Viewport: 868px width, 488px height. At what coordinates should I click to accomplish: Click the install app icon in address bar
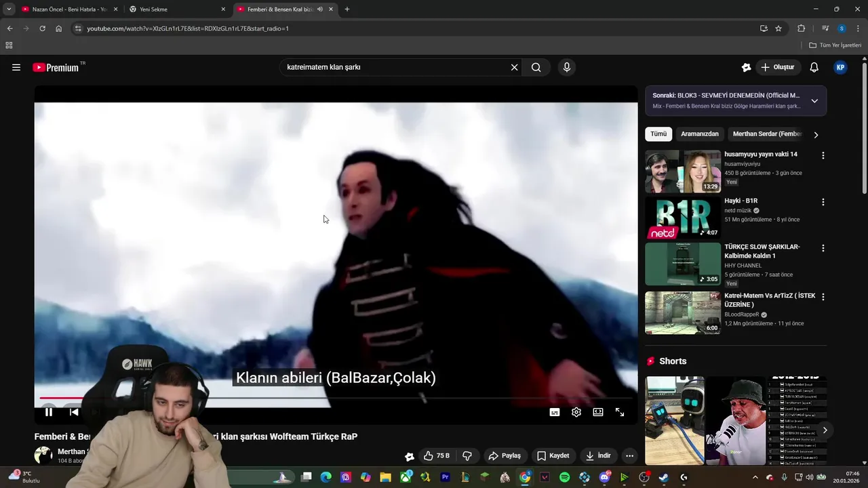click(764, 28)
